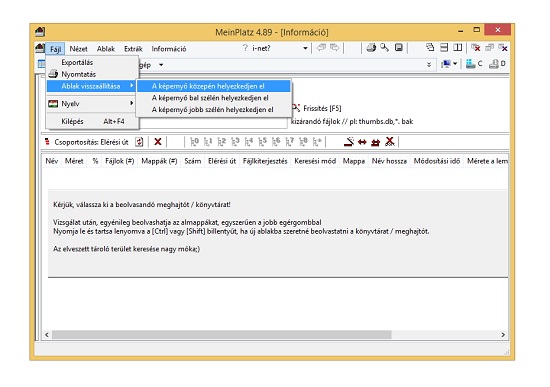The width and height of the screenshot is (550, 387).
Task: Select drive D icon
Action: [497, 64]
